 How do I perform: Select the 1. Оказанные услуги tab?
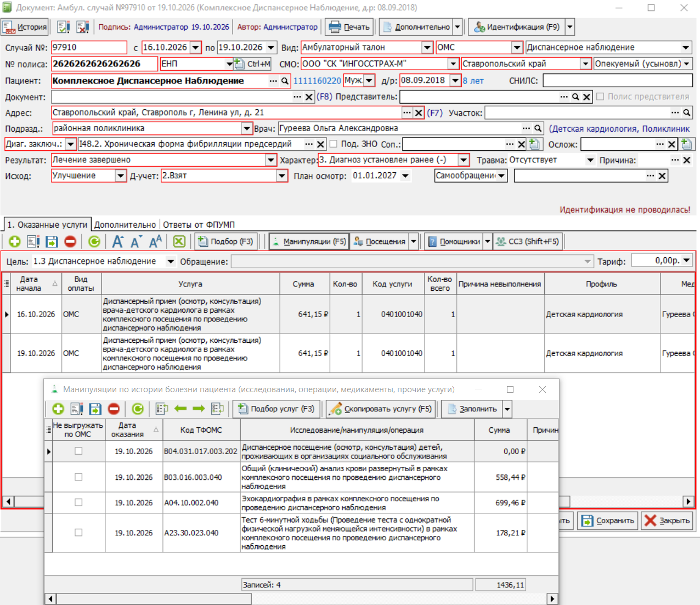pyautogui.click(x=47, y=225)
